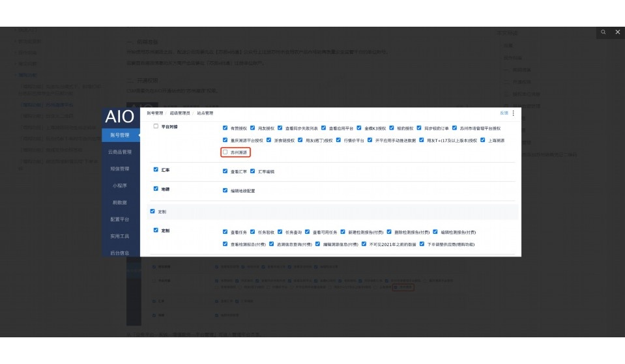
Task: Open 云商品管理 in the sidebar
Action: click(120, 152)
